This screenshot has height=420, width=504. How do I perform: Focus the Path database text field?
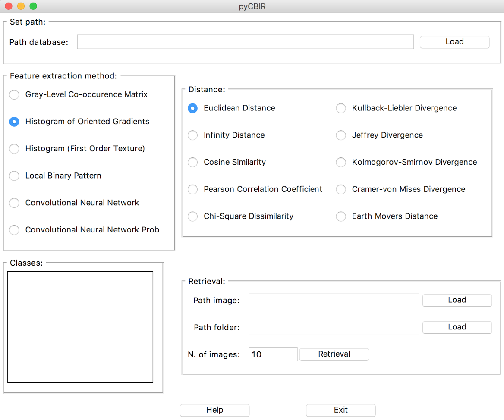pos(245,42)
